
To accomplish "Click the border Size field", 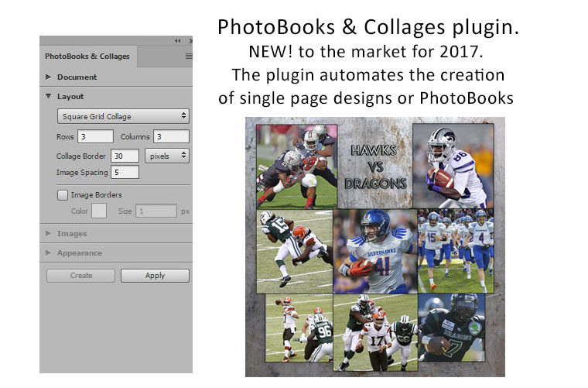I will tap(156, 211).
